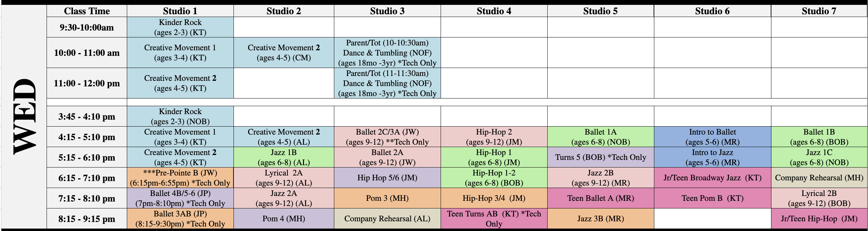Click the Intro to Ballet (MR) cell
This screenshot has height=231, width=868.
(x=712, y=137)
